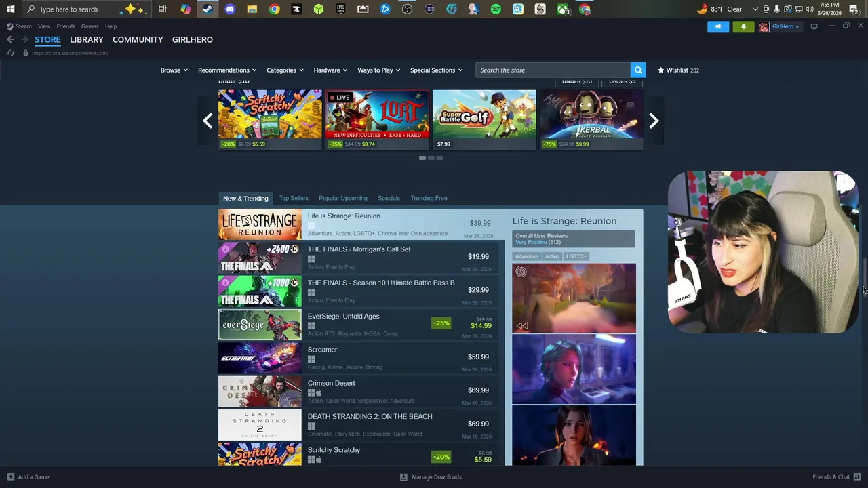
Task: Open the View menu
Action: (x=44, y=26)
